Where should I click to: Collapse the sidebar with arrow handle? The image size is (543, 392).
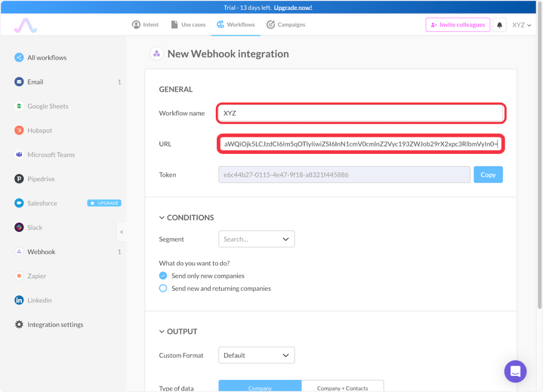point(121,232)
